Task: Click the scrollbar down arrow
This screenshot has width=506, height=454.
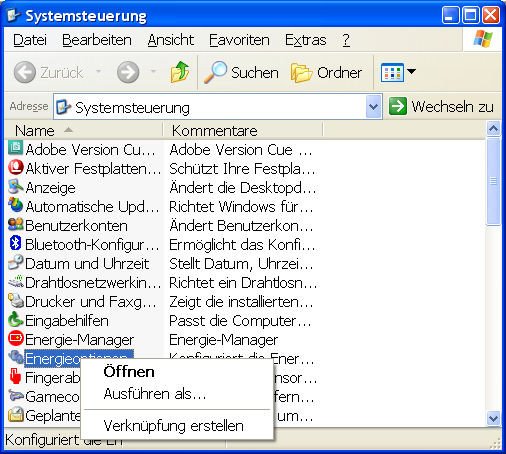Action: [x=493, y=418]
